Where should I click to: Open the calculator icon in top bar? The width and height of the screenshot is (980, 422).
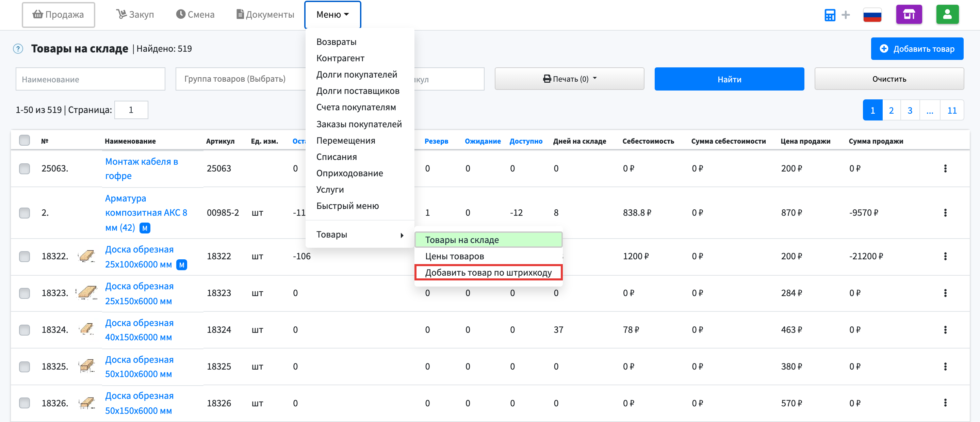pos(830,15)
